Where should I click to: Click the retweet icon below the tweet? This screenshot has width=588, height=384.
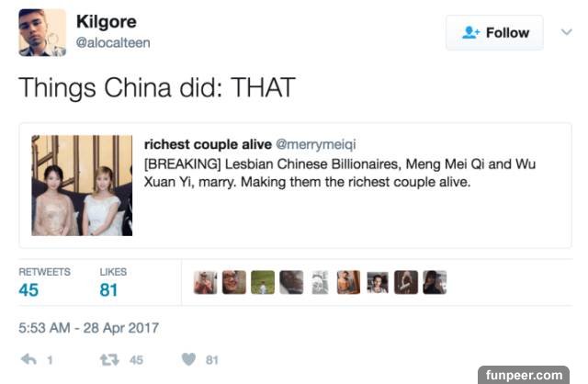coord(109,360)
